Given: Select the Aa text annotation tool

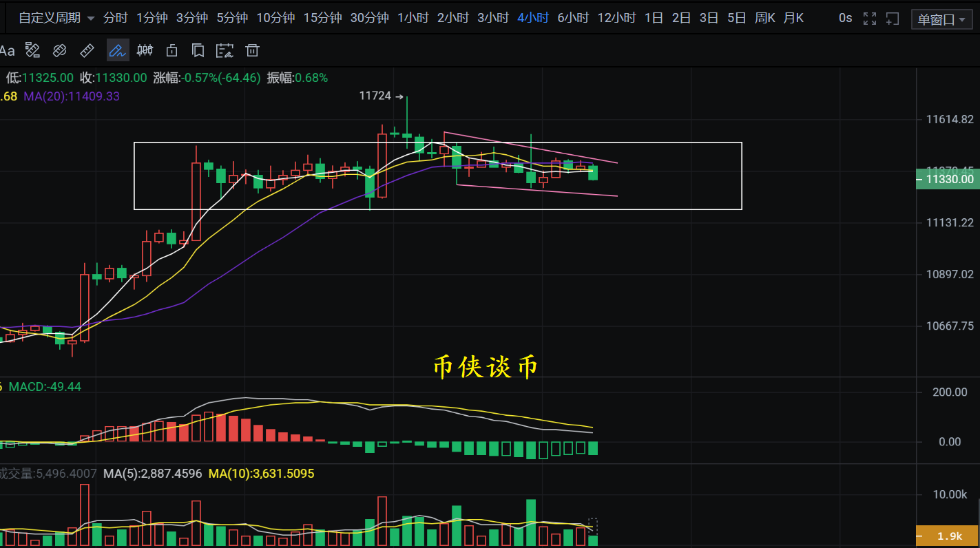Looking at the screenshot, I should pyautogui.click(x=7, y=50).
